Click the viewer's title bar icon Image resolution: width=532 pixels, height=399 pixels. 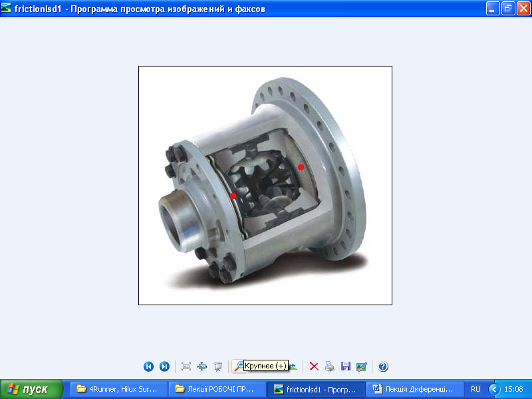6,8
